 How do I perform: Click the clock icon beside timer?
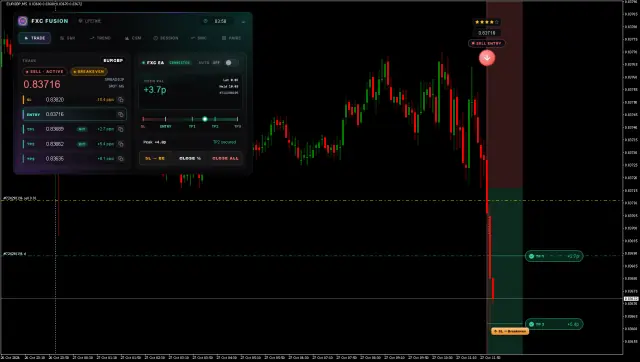click(x=206, y=21)
